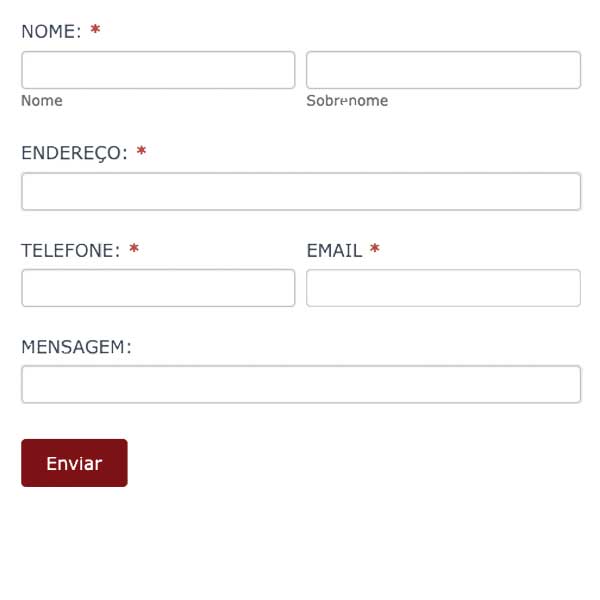Click the required asterisk next to ENDEREÇO
Screen dimensions: 600x600
[x=141, y=153]
